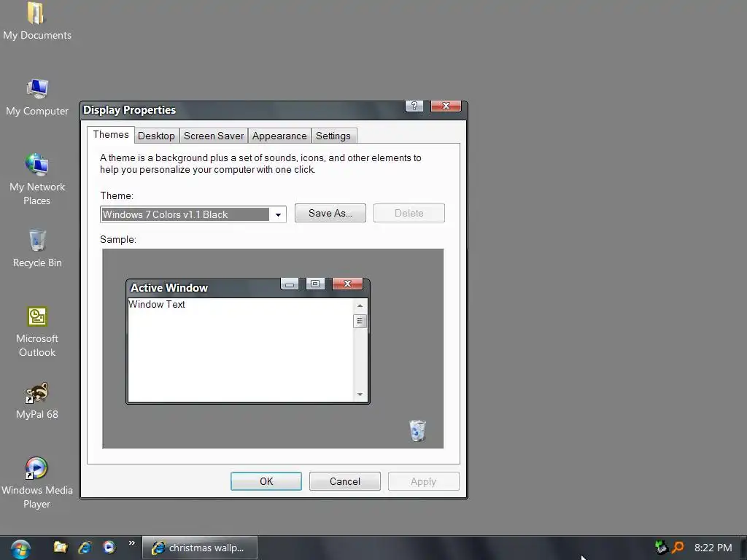Launch Windows Media Player from Quick Launch

pyautogui.click(x=109, y=547)
